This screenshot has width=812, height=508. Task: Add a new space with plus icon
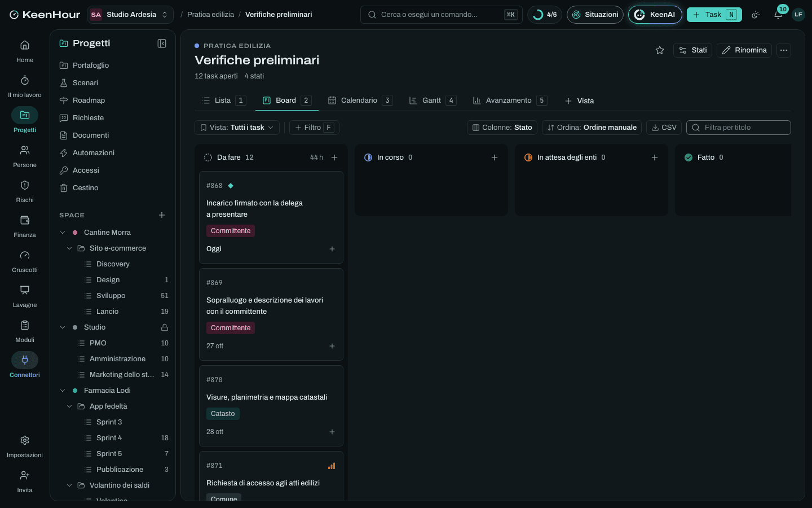coord(162,215)
